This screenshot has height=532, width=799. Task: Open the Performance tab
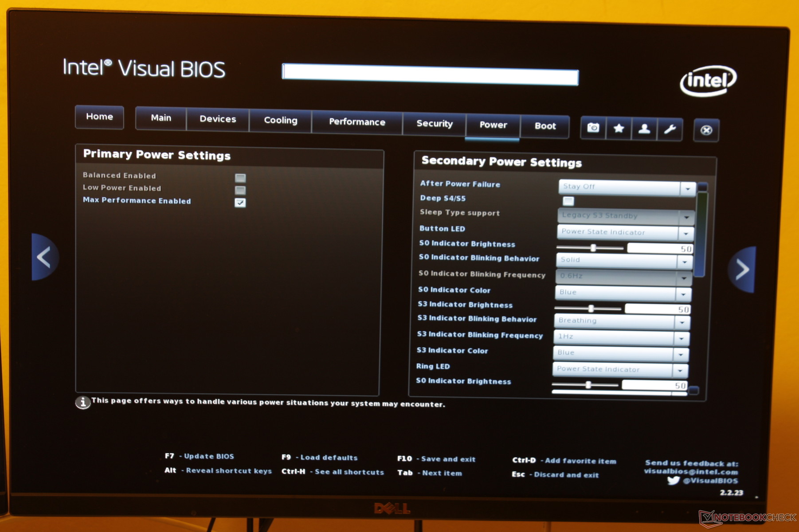pyautogui.click(x=357, y=122)
